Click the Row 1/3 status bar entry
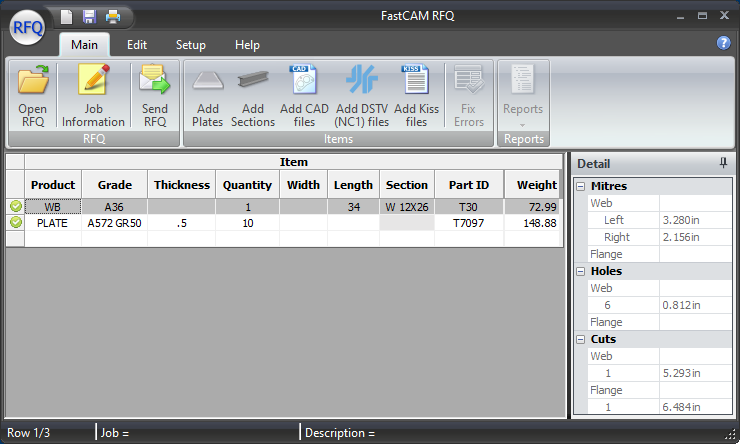The image size is (740, 444). coord(28,433)
